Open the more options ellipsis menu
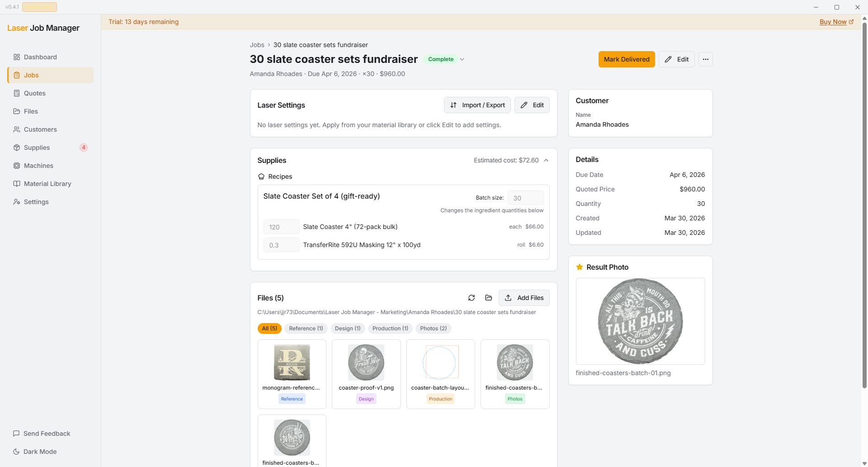Viewport: 868px width, 467px height. [x=705, y=59]
